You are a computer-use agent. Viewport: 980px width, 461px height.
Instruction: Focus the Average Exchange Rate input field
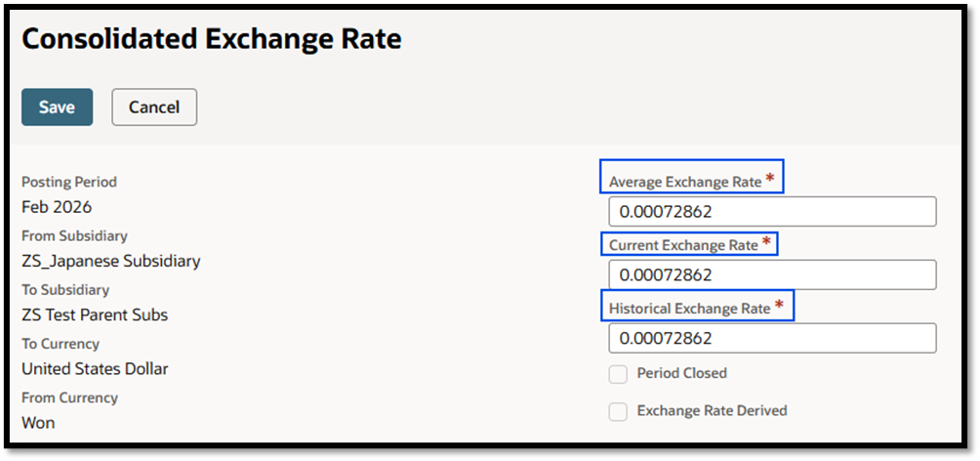coord(771,212)
